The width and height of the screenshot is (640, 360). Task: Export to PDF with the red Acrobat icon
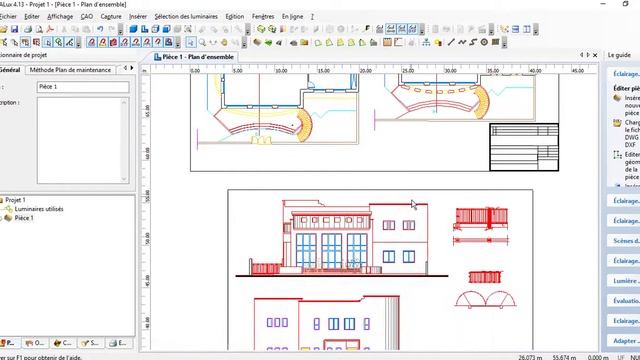click(x=50, y=29)
